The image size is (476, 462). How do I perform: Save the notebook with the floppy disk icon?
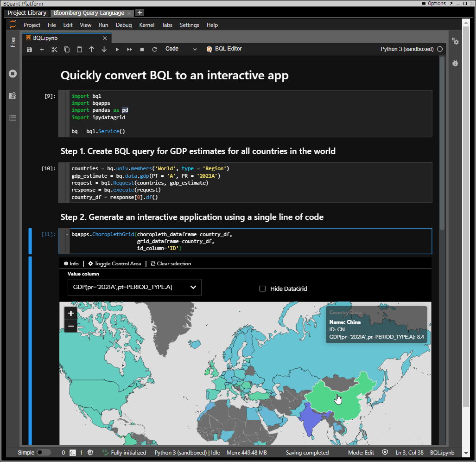point(30,49)
